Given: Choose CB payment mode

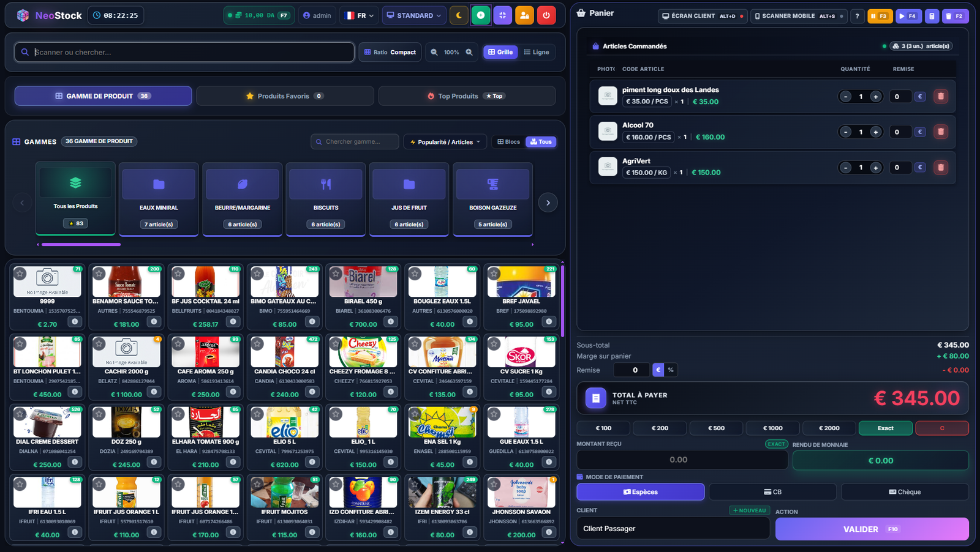Looking at the screenshot, I should pyautogui.click(x=772, y=492).
